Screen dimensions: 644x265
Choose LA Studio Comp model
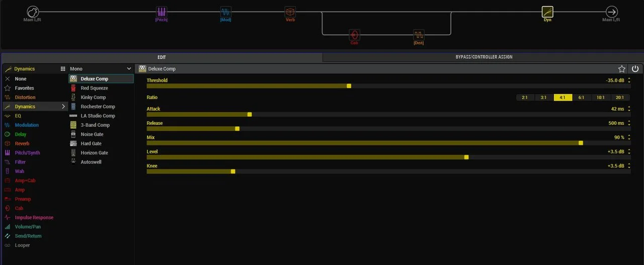pyautogui.click(x=98, y=116)
